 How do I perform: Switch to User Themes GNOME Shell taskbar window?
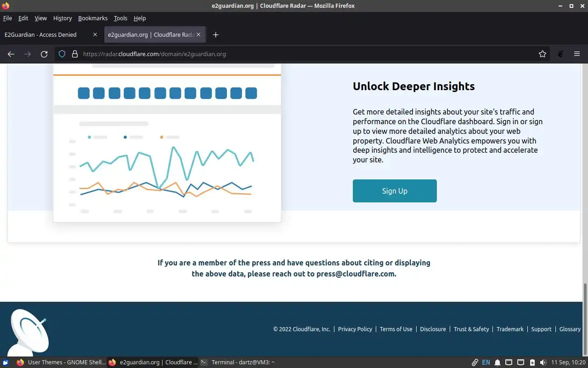pyautogui.click(x=61, y=362)
